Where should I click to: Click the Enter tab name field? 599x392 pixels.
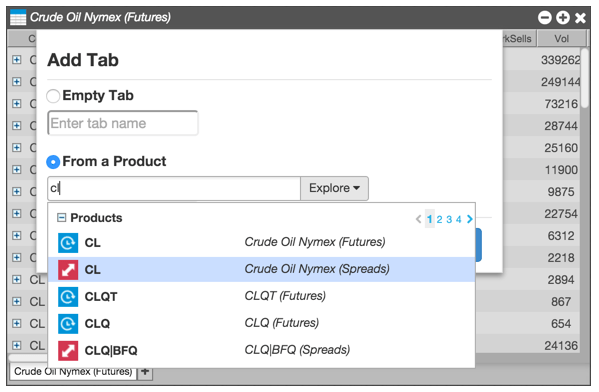click(x=123, y=123)
